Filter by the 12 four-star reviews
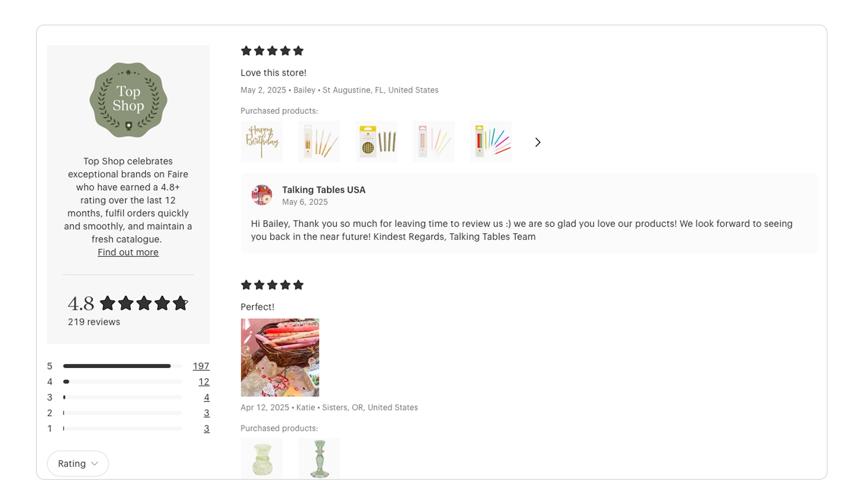The height and width of the screenshot is (504, 864). [204, 382]
